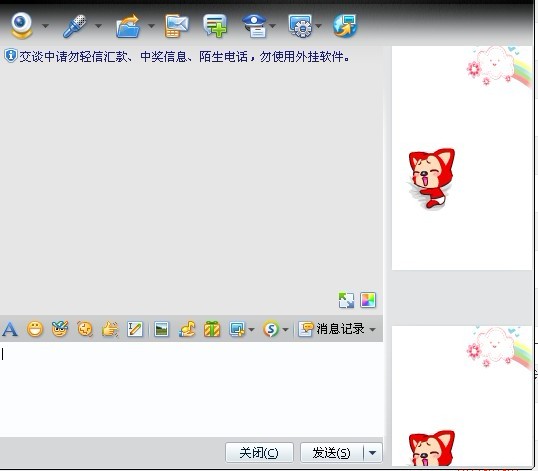The height and width of the screenshot is (471, 538).
Task: Create a discussion group with plus chat icon
Action: (x=215, y=25)
